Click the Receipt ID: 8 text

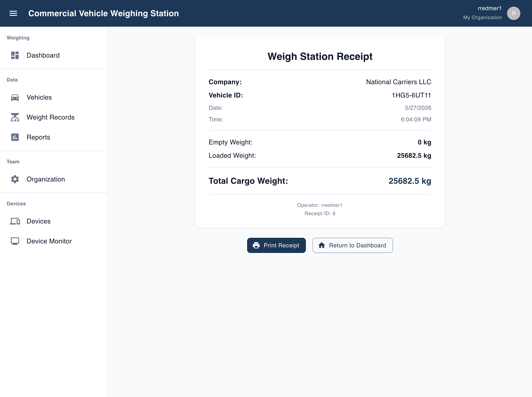[320, 214]
